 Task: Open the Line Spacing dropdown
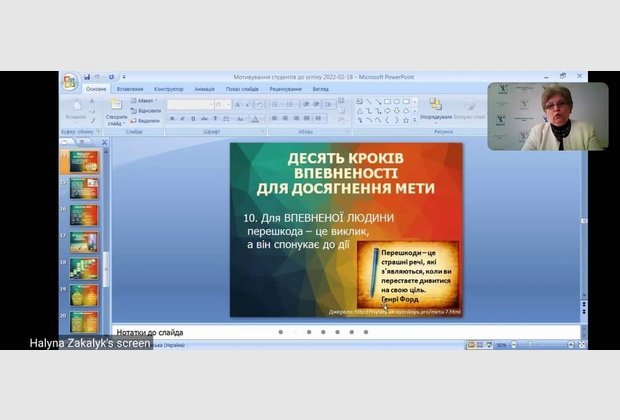pyautogui.click(x=329, y=104)
